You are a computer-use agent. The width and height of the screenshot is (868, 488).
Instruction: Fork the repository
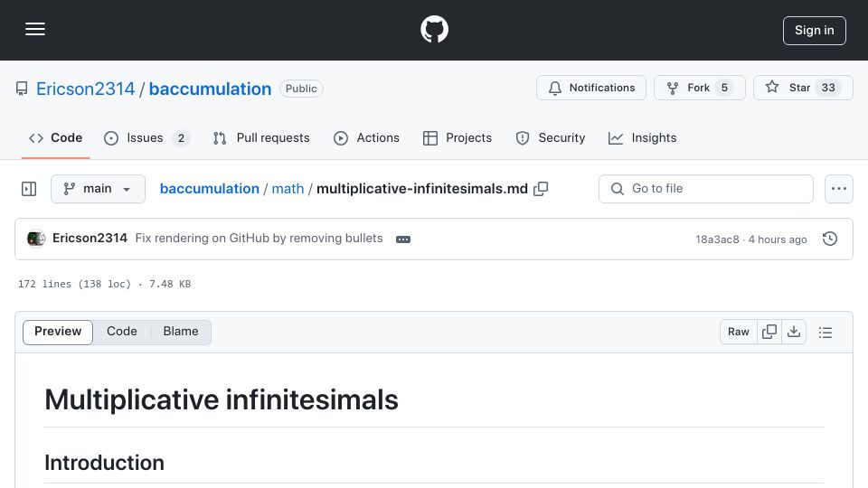click(x=700, y=88)
